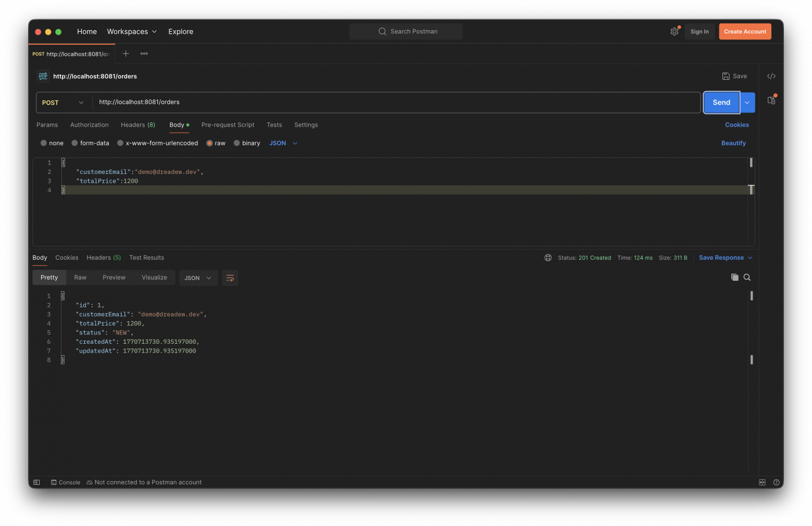Click the Beautify link

(733, 143)
